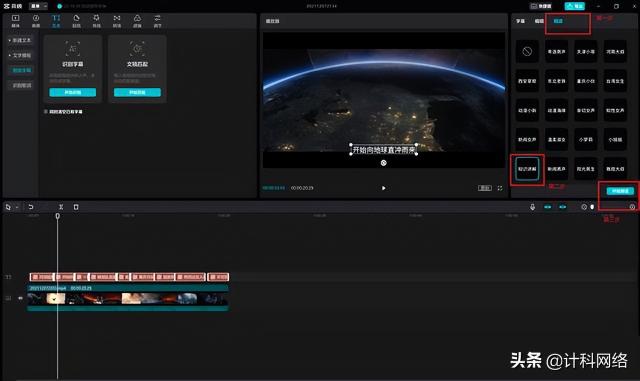The width and height of the screenshot is (640, 381).
Task: Open the Audio (音频) panel icon
Action: pyautogui.click(x=36, y=21)
